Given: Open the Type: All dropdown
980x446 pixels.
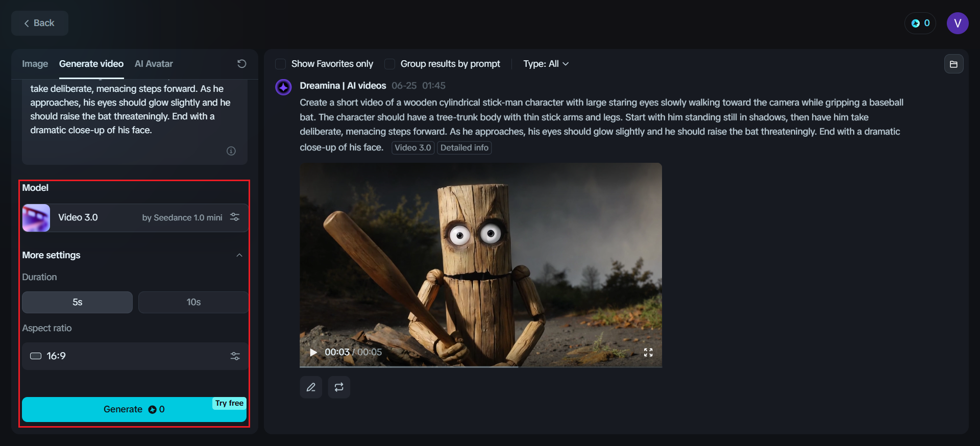Looking at the screenshot, I should point(546,64).
